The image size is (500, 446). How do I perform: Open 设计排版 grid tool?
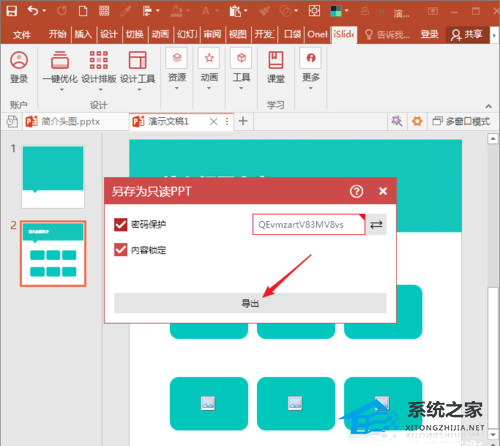99,68
